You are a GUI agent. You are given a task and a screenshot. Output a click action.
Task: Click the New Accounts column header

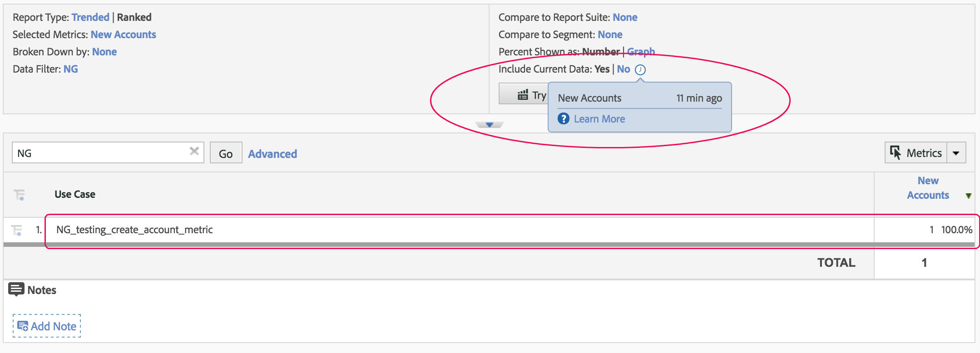click(928, 188)
